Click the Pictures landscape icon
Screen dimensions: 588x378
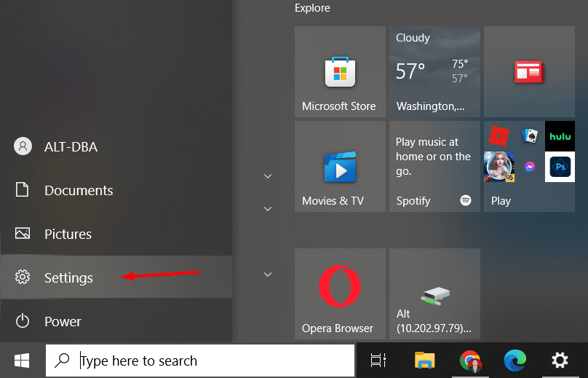click(x=23, y=233)
